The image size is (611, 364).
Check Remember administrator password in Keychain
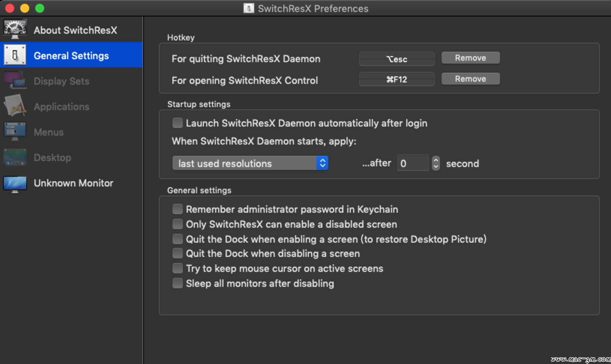(x=177, y=209)
